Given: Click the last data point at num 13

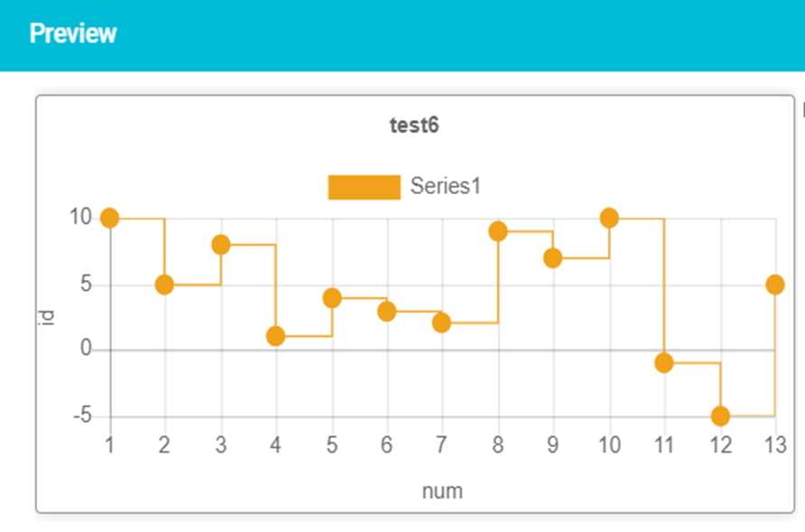Looking at the screenshot, I should point(775,285).
